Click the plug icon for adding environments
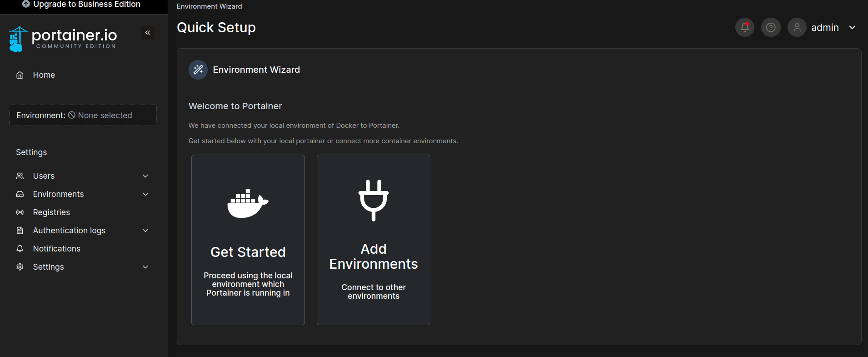 point(373,200)
